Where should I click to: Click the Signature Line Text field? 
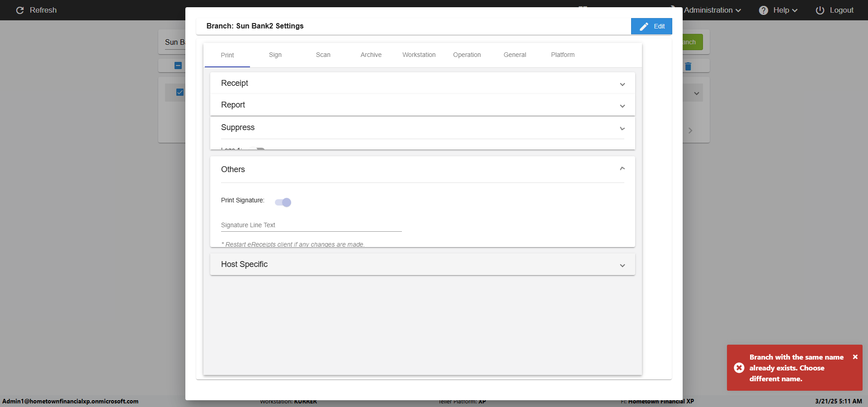coord(311,225)
